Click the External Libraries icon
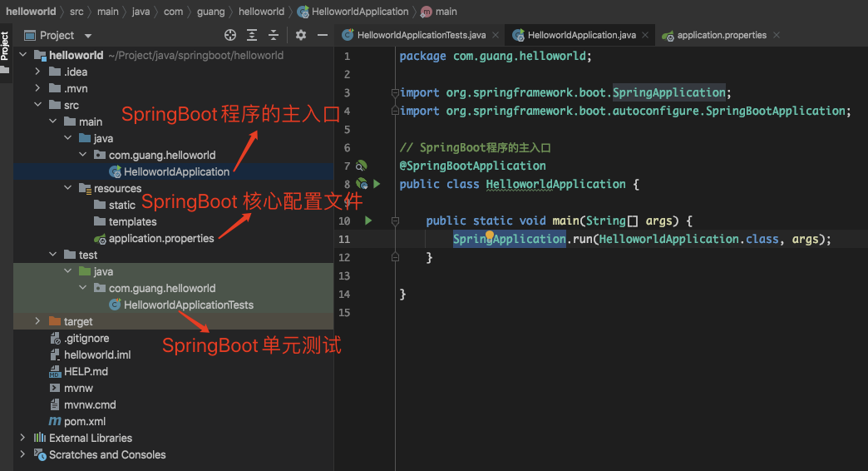The image size is (868, 471). (40, 438)
